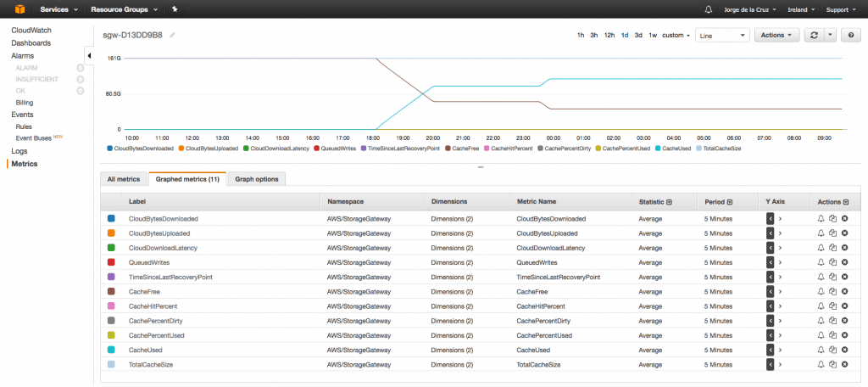The height and width of the screenshot is (387, 868).
Task: Open the Ireland region selector
Action: tap(800, 9)
